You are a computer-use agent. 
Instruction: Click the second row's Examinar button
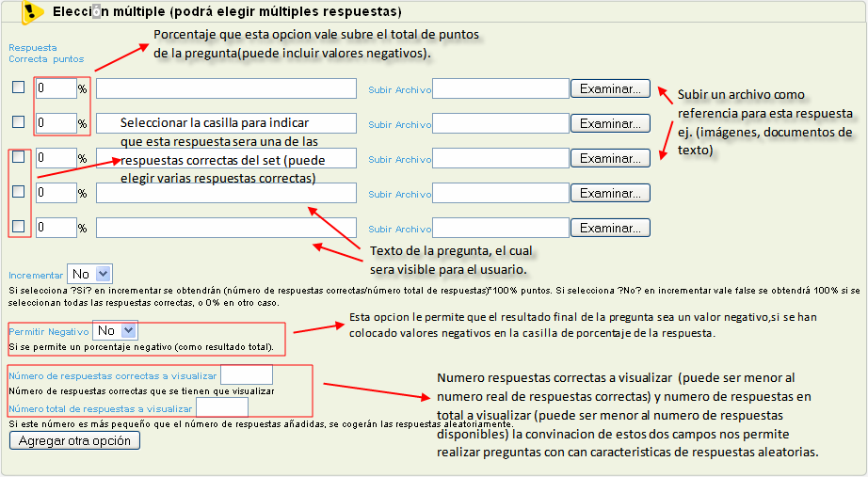611,123
